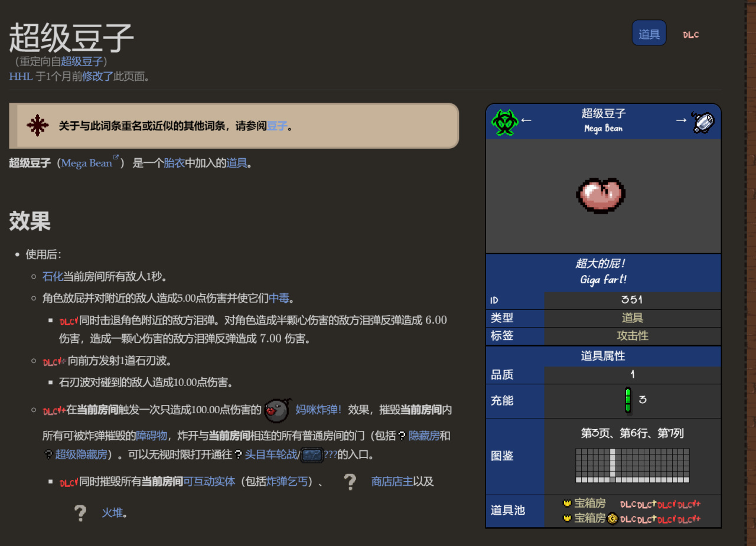Image resolution: width=756 pixels, height=546 pixels.
Task: Open the 胎衣 link in the intro
Action: pyautogui.click(x=174, y=164)
